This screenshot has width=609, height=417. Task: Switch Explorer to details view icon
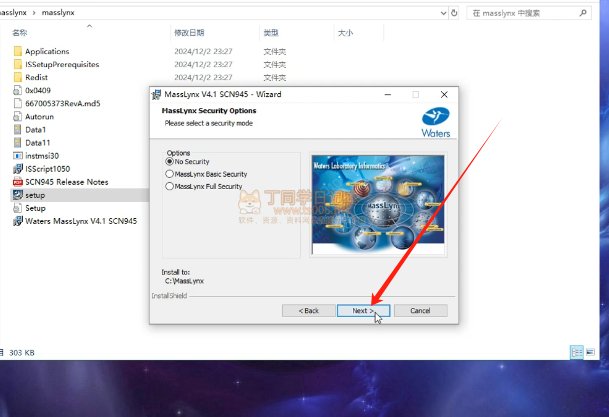577,352
